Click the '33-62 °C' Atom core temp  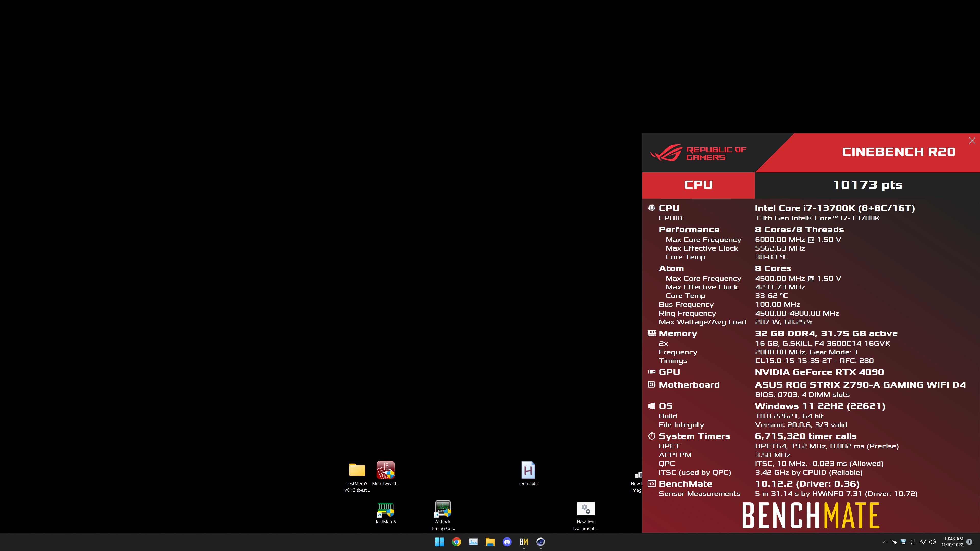coord(771,295)
